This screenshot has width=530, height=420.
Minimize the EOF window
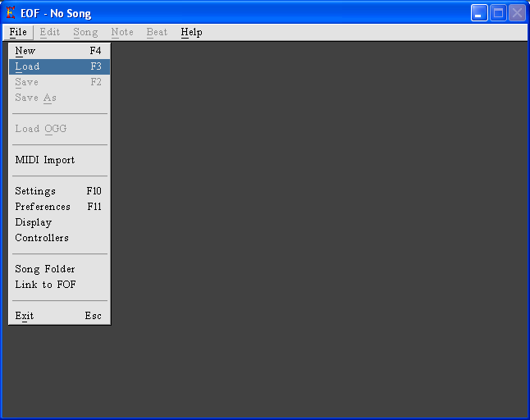click(479, 13)
